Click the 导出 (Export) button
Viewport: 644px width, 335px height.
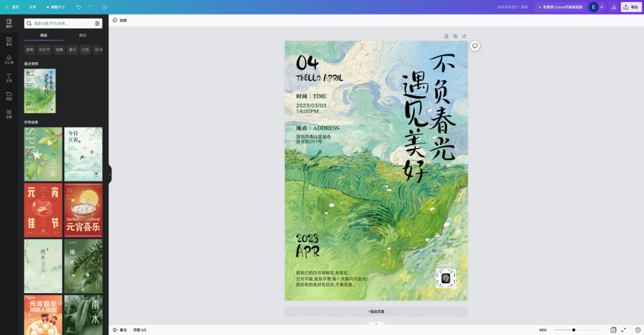631,7
